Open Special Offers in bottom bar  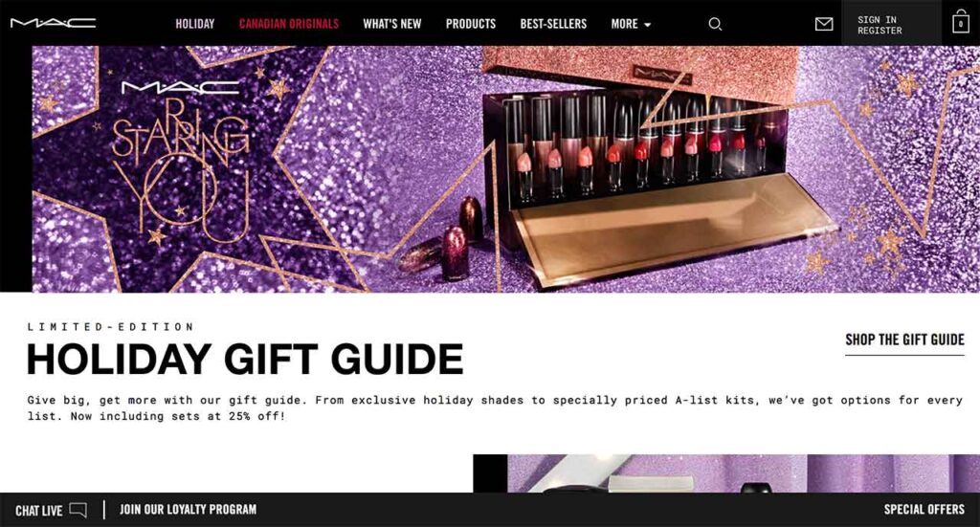(924, 510)
